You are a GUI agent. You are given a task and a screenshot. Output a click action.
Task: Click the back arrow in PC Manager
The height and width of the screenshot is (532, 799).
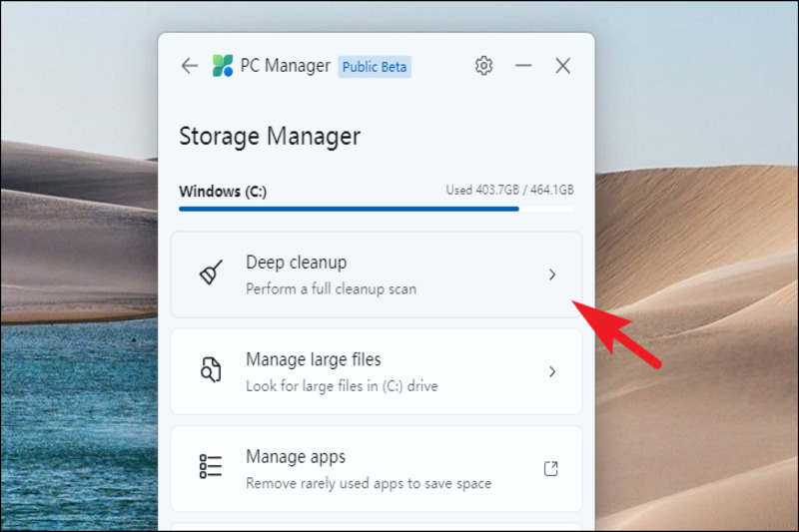(189, 66)
